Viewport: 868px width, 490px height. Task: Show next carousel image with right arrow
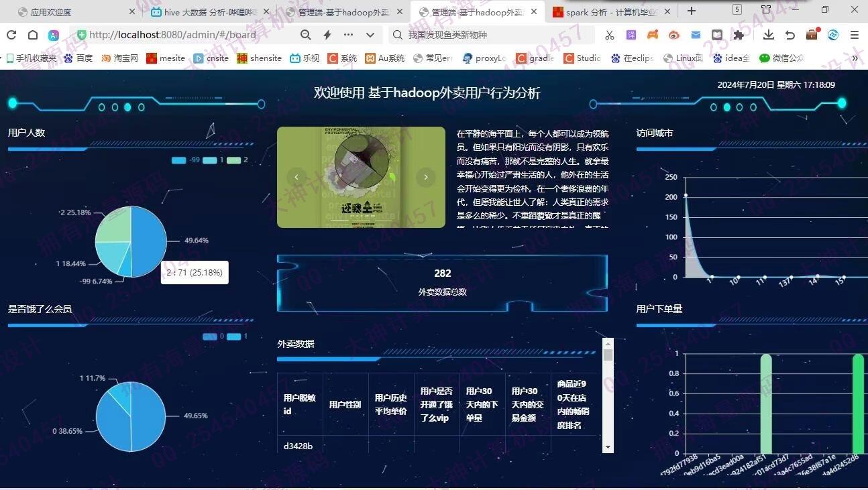(426, 177)
